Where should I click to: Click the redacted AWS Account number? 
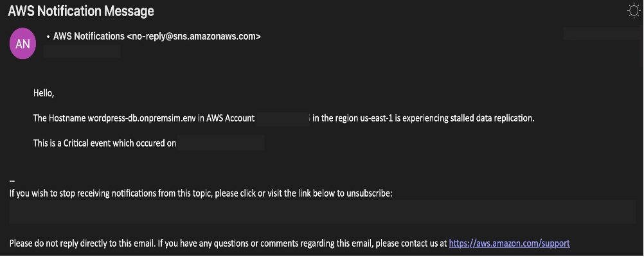(283, 119)
